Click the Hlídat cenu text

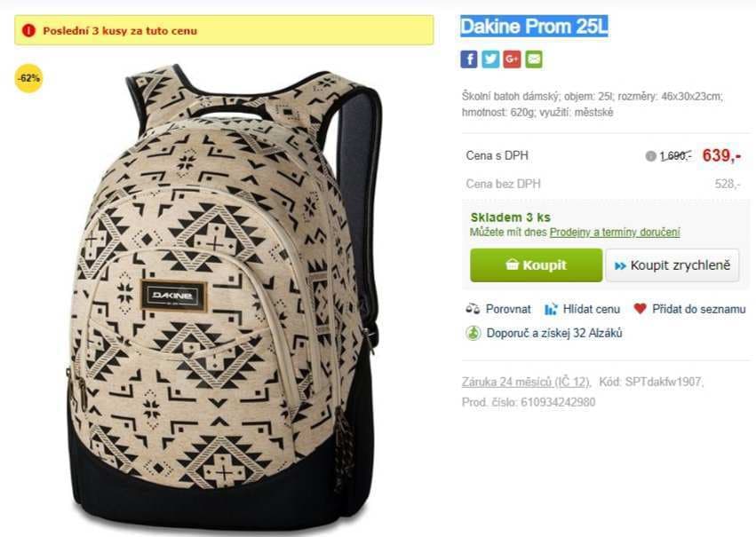pos(591,309)
